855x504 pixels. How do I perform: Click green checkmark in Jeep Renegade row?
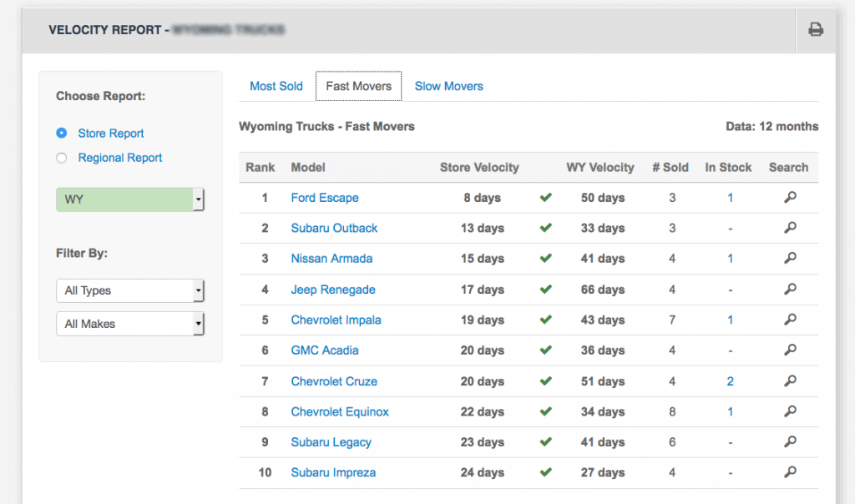coord(546,290)
